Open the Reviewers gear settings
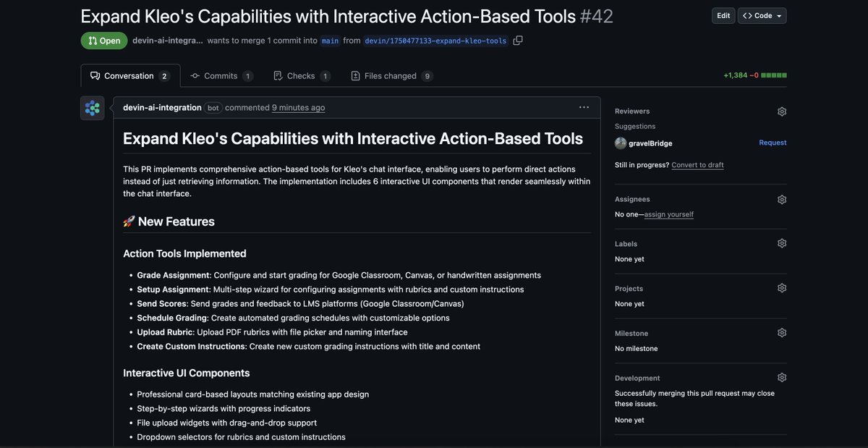 pyautogui.click(x=782, y=111)
